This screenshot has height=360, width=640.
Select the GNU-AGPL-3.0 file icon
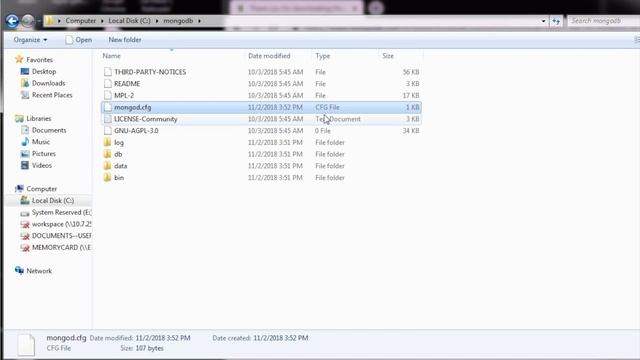[107, 131]
